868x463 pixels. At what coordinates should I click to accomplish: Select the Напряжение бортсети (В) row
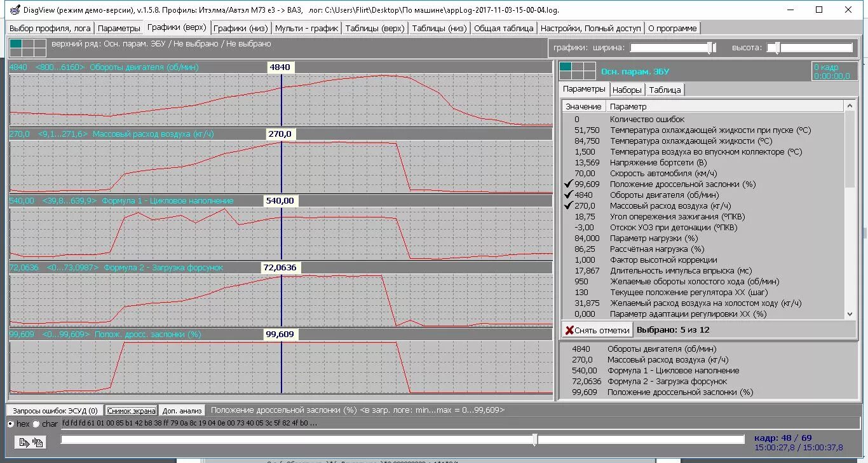point(703,162)
